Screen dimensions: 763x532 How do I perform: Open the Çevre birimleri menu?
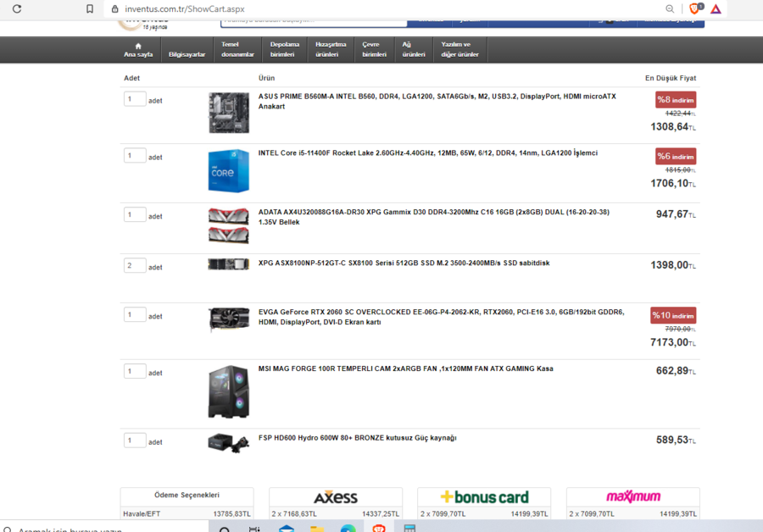[x=374, y=50]
